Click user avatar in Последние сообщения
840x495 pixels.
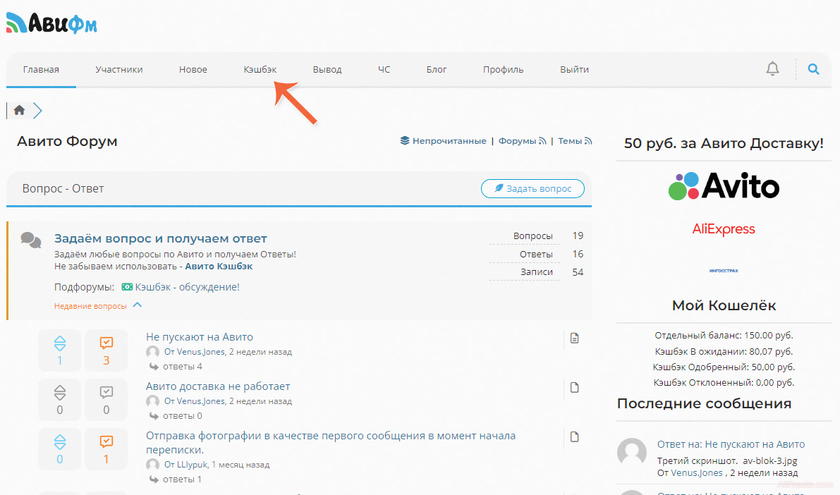[x=632, y=451]
